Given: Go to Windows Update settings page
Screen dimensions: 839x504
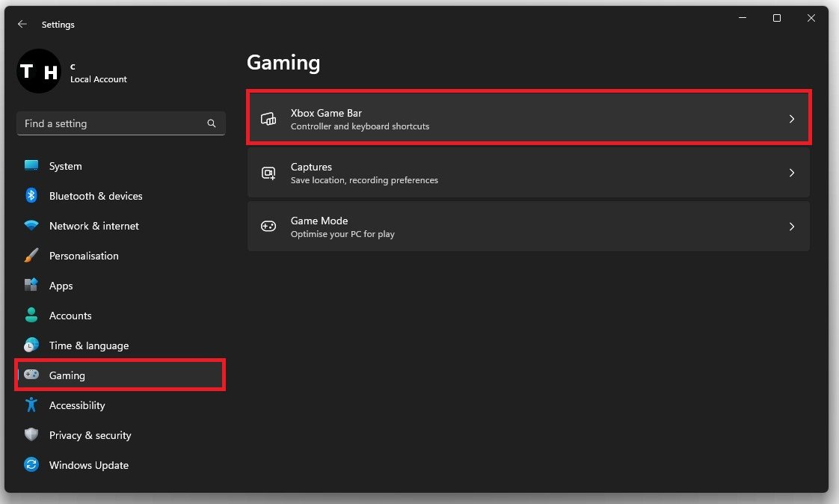Looking at the screenshot, I should pyautogui.click(x=88, y=465).
